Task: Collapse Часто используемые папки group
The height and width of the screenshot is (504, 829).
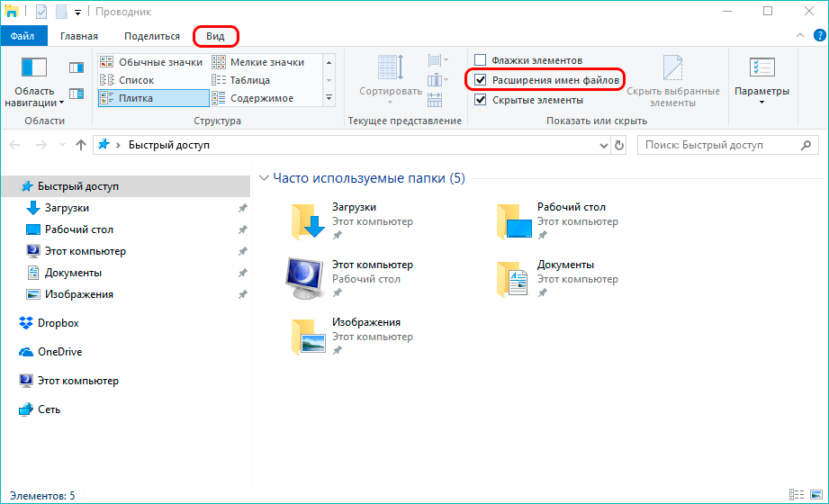Action: [x=264, y=178]
